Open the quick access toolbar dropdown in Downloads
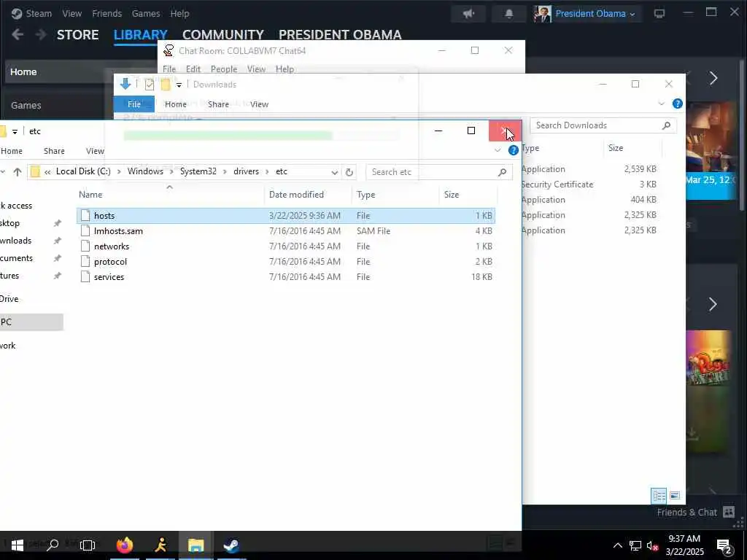 click(x=179, y=85)
